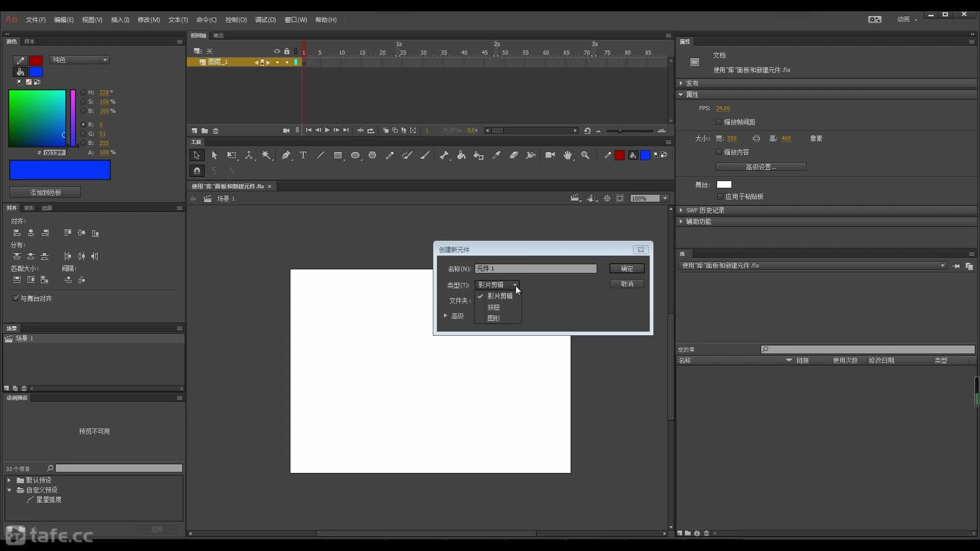This screenshot has height=551, width=980.
Task: Enable the 缩放帧间距 checkbox
Action: 719,122
